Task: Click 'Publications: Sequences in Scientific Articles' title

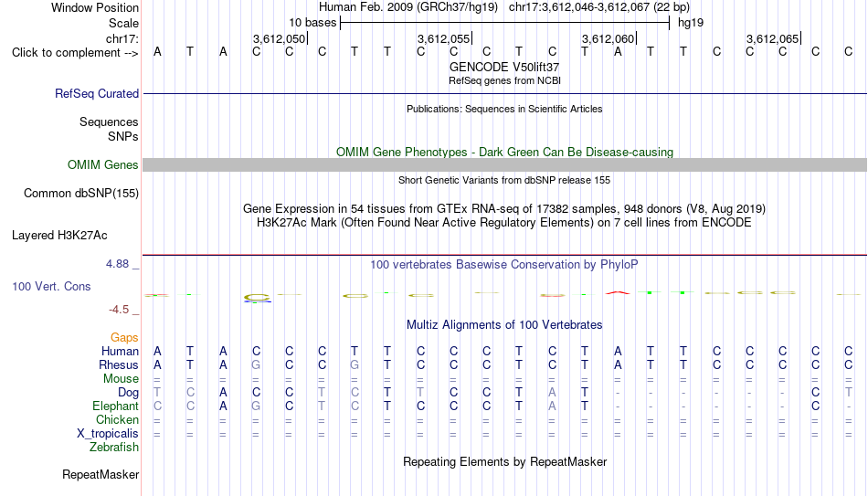Action: pyautogui.click(x=504, y=109)
